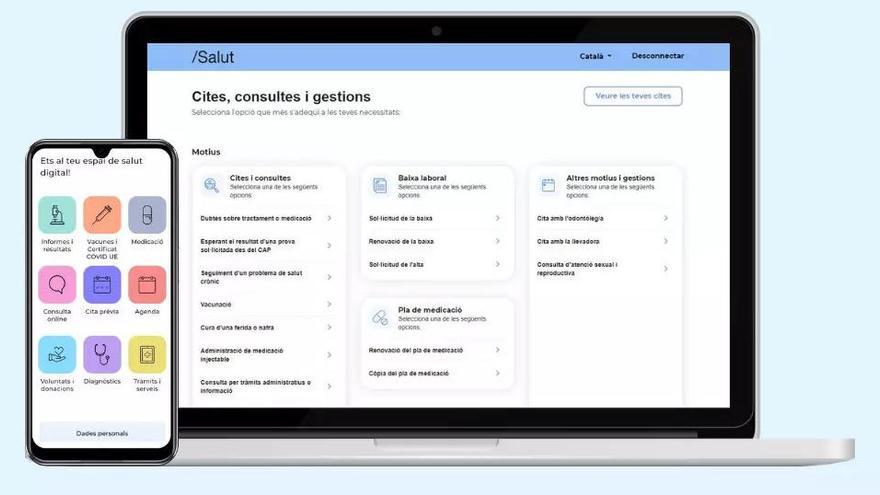
Task: Click the Desconnectar link
Action: click(x=657, y=56)
